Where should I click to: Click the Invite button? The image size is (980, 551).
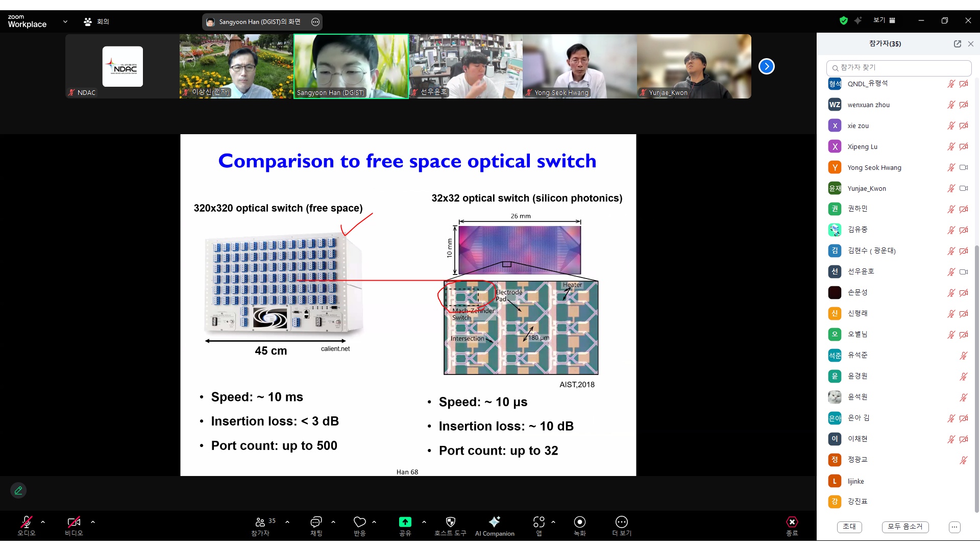(x=849, y=527)
